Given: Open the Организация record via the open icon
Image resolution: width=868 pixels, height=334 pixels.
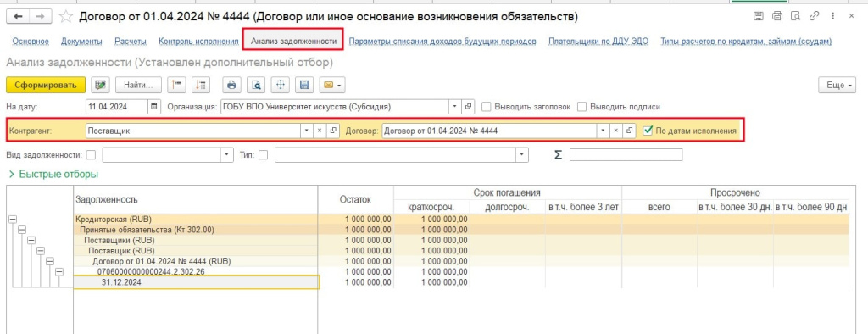Looking at the screenshot, I should point(468,106).
